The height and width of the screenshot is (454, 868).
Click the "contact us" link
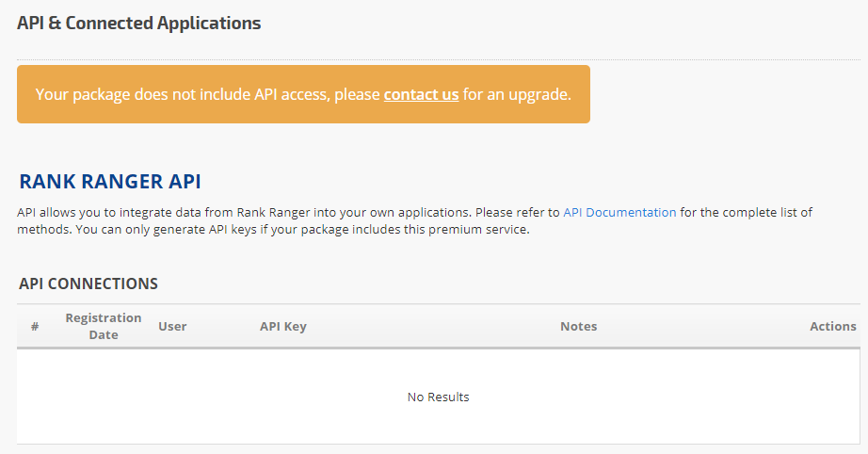click(x=421, y=94)
